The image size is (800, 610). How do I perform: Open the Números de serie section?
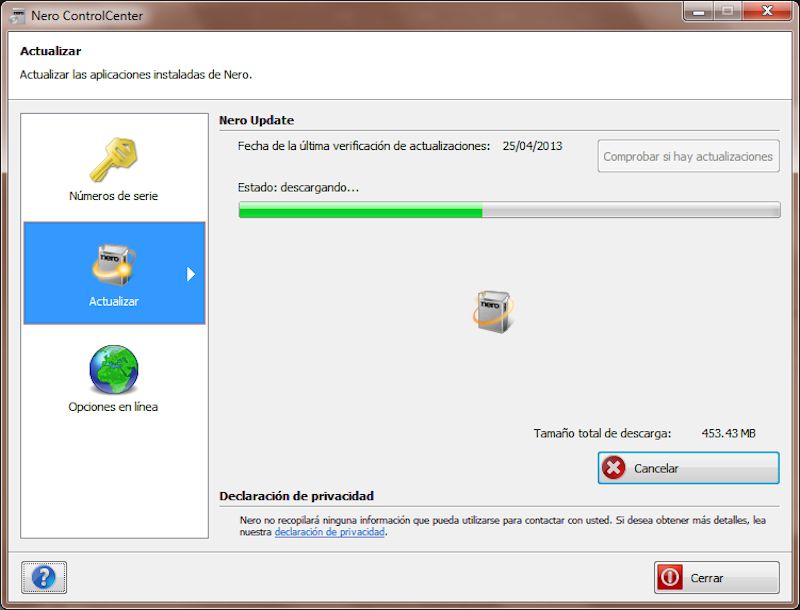[114, 169]
